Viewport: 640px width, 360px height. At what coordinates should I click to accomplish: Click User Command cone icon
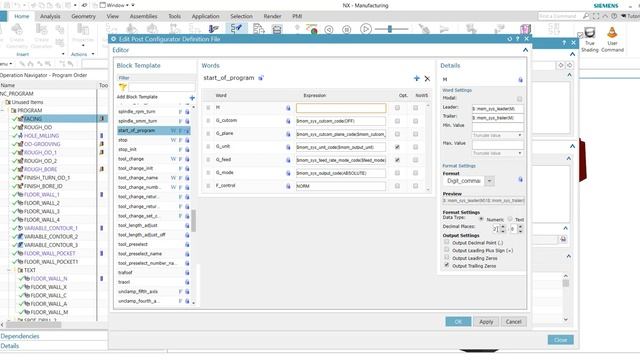[612, 33]
